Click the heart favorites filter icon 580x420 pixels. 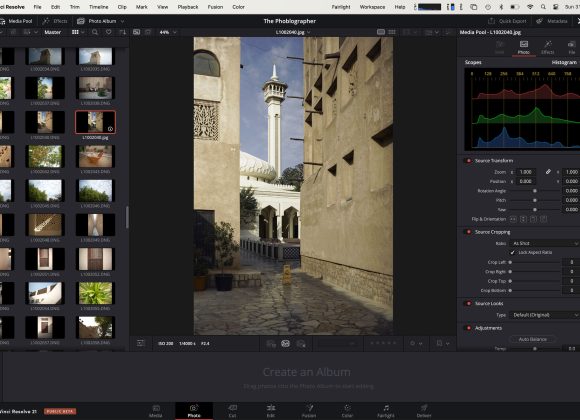[x=108, y=32]
